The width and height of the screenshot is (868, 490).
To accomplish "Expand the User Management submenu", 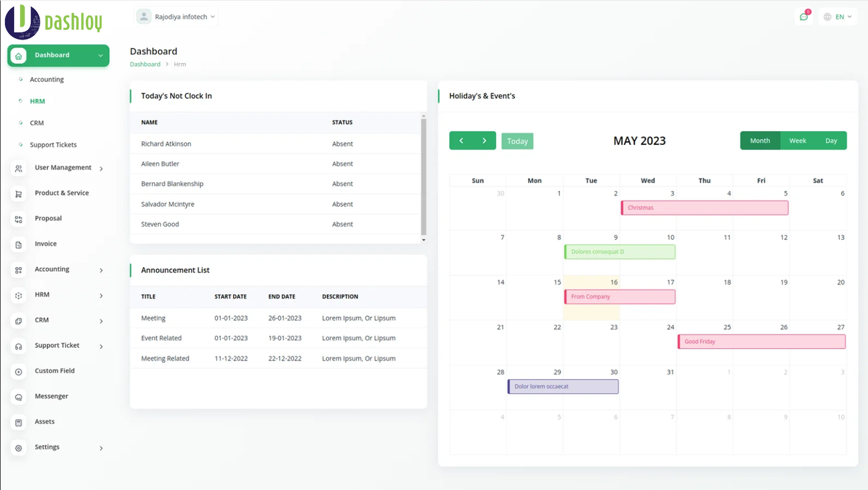I will [x=63, y=168].
